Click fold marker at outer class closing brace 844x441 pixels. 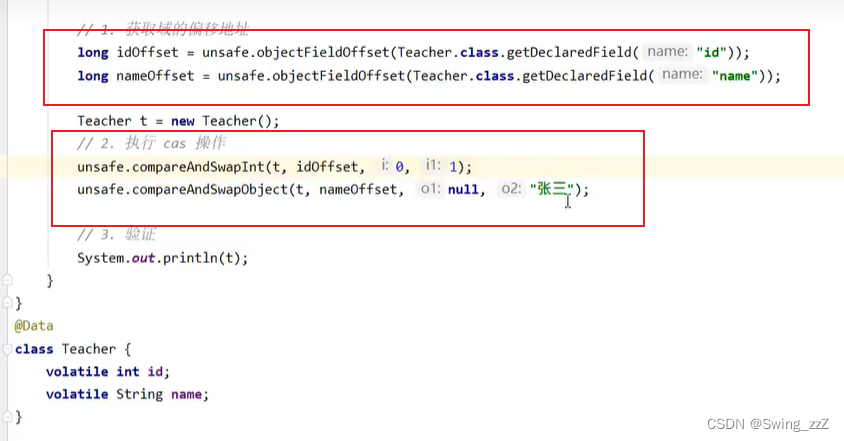click(x=7, y=303)
